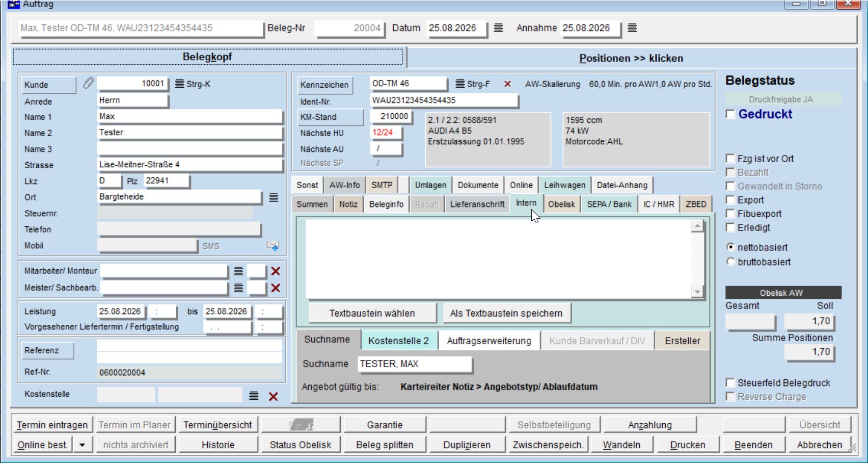Check the Export option
This screenshot has width=868, height=463.
pos(730,200)
